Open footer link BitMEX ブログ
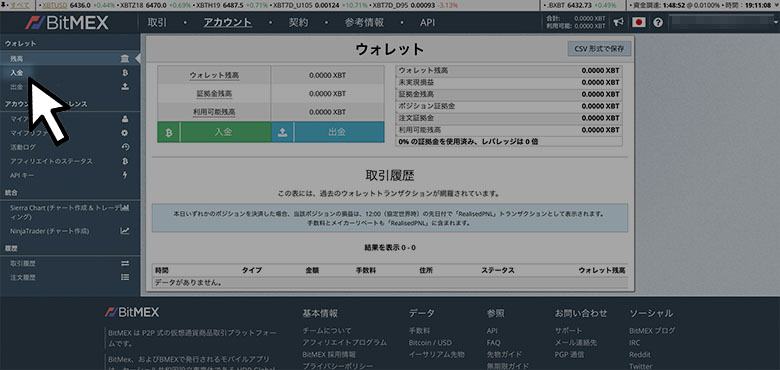The height and width of the screenshot is (370, 780). click(x=652, y=331)
